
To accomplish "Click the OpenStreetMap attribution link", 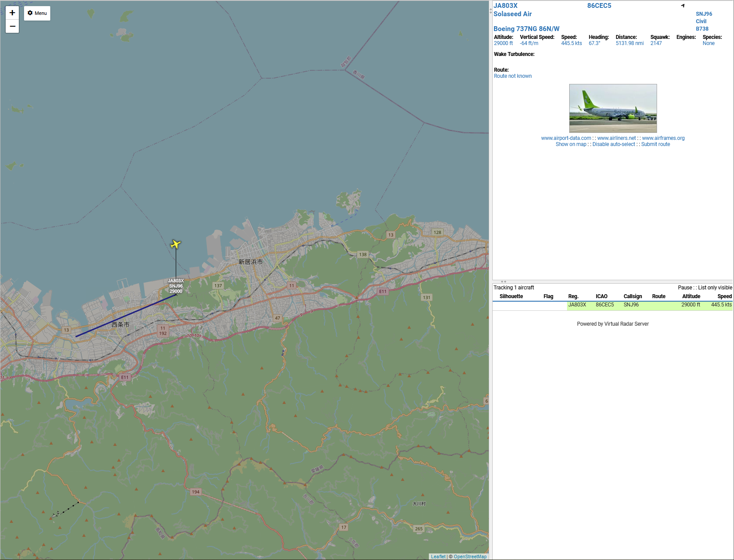I will click(470, 557).
